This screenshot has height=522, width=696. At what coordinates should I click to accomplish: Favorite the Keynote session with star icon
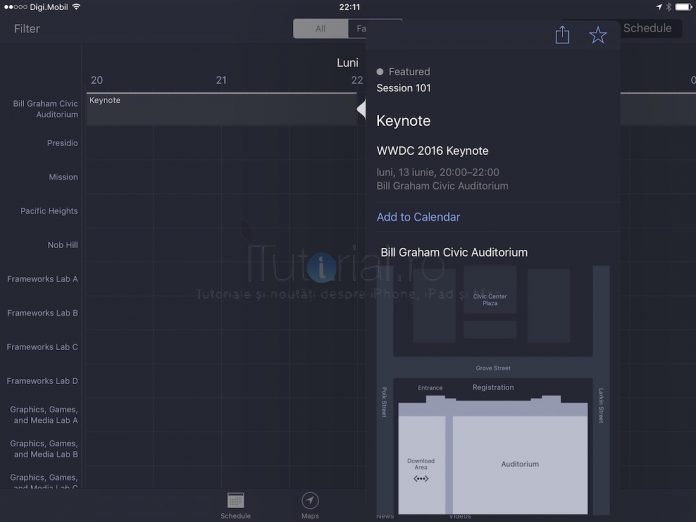pyautogui.click(x=597, y=35)
